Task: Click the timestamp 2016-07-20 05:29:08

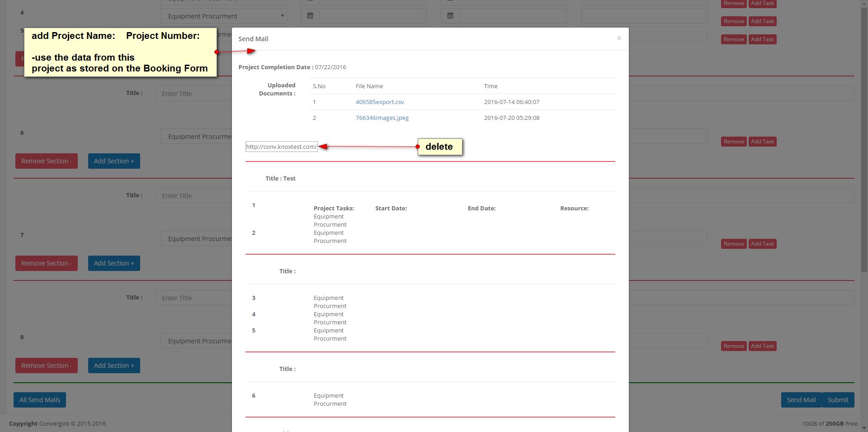Action: (512, 118)
